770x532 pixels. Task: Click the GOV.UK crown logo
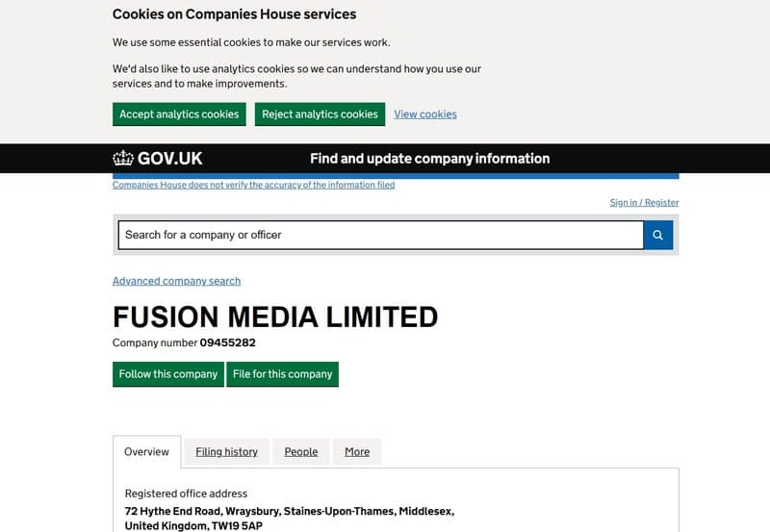pyautogui.click(x=157, y=159)
